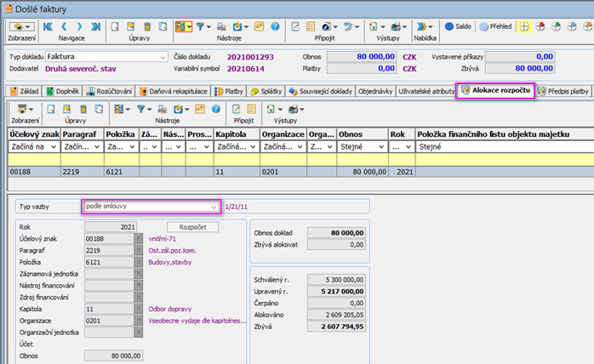594x364 pixels.
Task: Click the Přehled button
Action: point(495,26)
